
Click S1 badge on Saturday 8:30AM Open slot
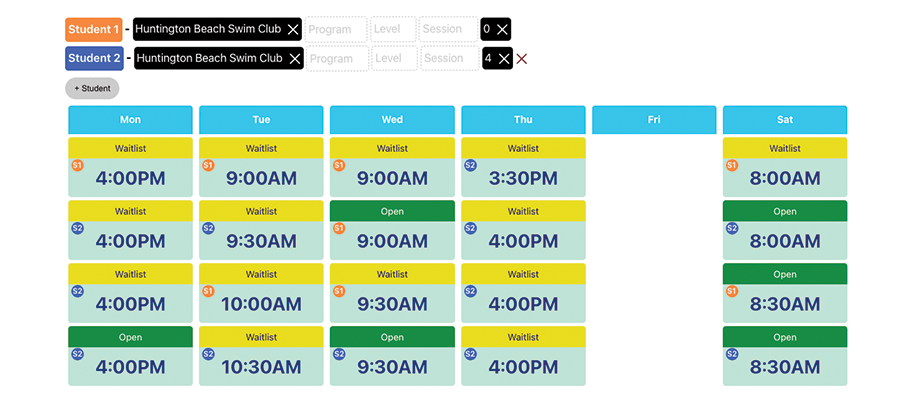pyautogui.click(x=731, y=291)
